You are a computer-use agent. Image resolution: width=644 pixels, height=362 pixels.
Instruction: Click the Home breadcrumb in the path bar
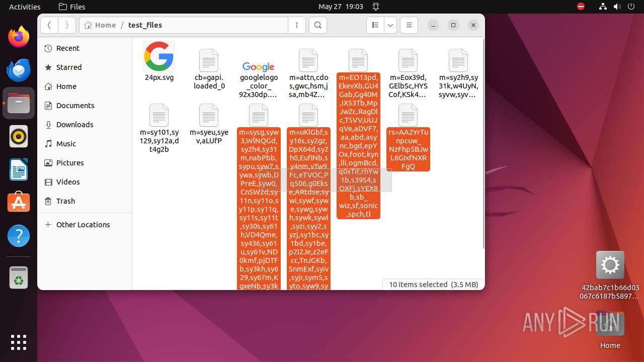pyautogui.click(x=100, y=25)
